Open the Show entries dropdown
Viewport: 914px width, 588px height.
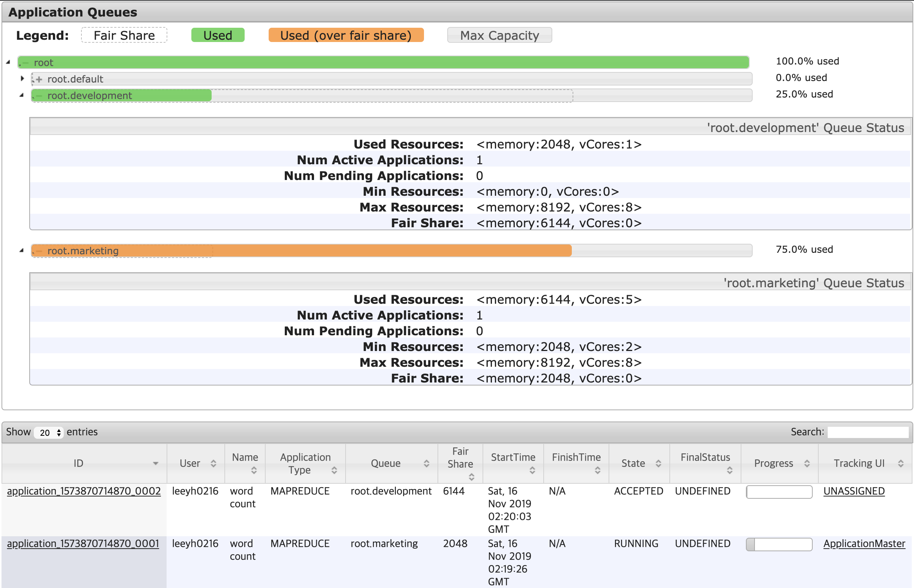click(x=48, y=432)
